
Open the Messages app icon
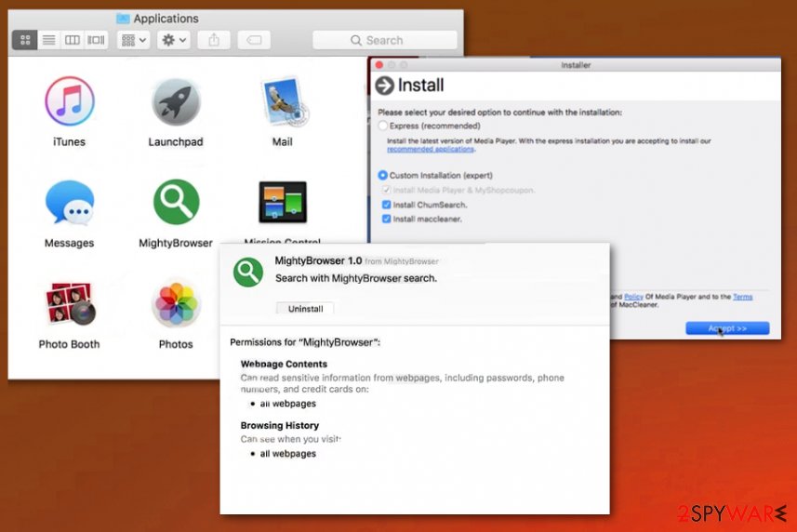[x=69, y=203]
